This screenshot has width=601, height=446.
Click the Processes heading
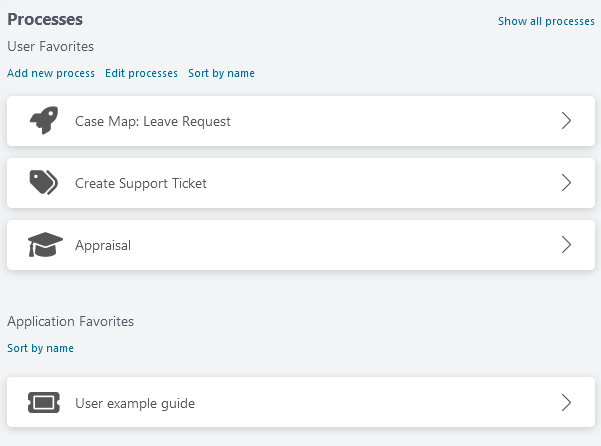pyautogui.click(x=45, y=19)
